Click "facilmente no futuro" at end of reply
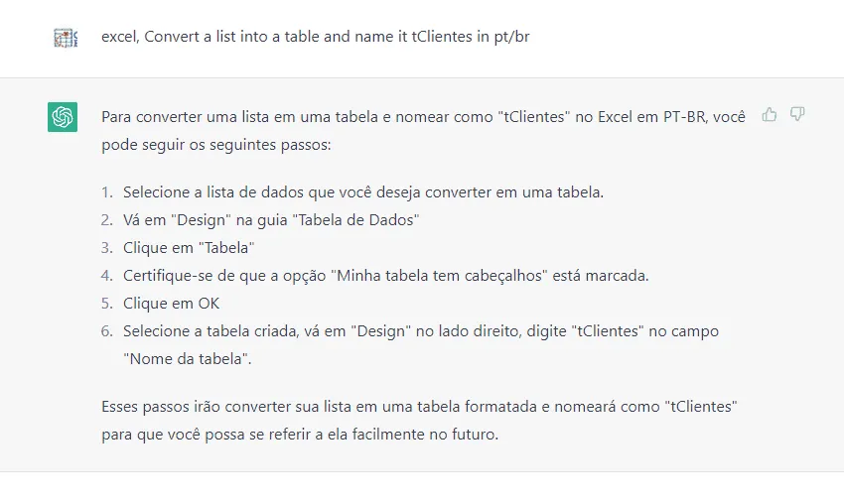The height and width of the screenshot is (504, 844). point(425,435)
